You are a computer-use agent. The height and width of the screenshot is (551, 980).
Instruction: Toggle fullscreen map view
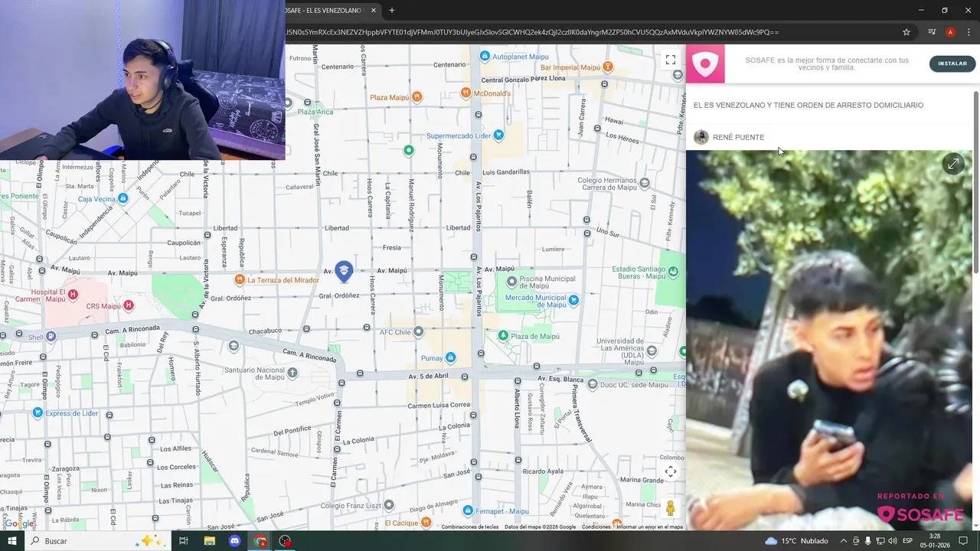click(670, 59)
